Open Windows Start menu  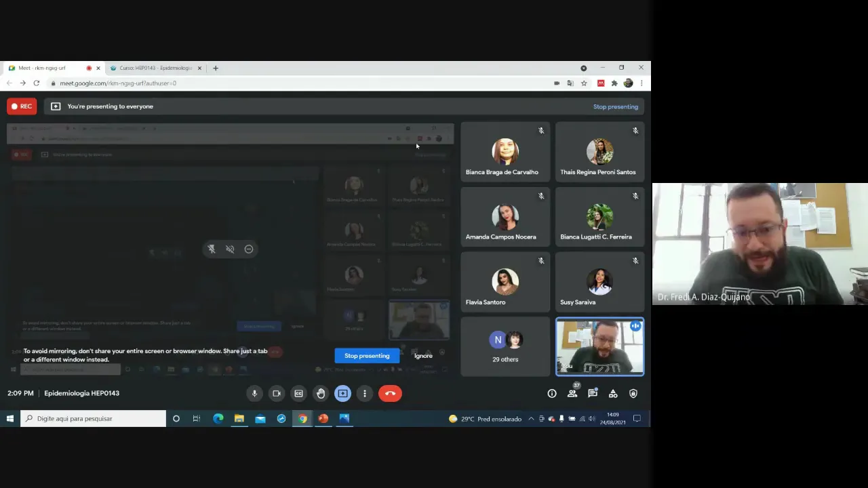[10, 419]
